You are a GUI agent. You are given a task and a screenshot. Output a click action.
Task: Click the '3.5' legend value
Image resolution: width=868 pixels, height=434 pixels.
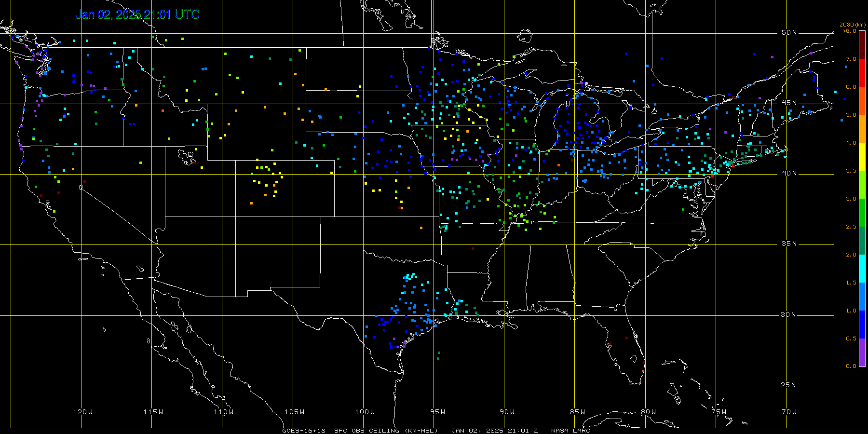(851, 171)
